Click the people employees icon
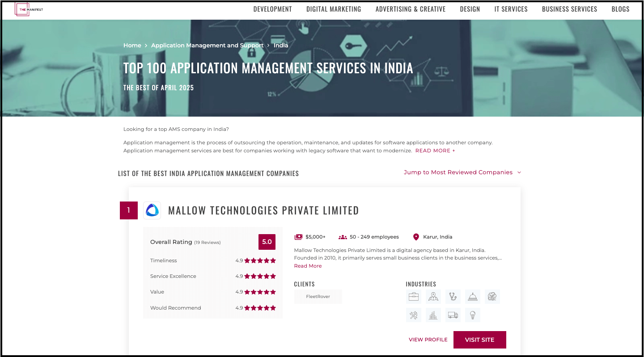The height and width of the screenshot is (357, 644). coord(343,237)
